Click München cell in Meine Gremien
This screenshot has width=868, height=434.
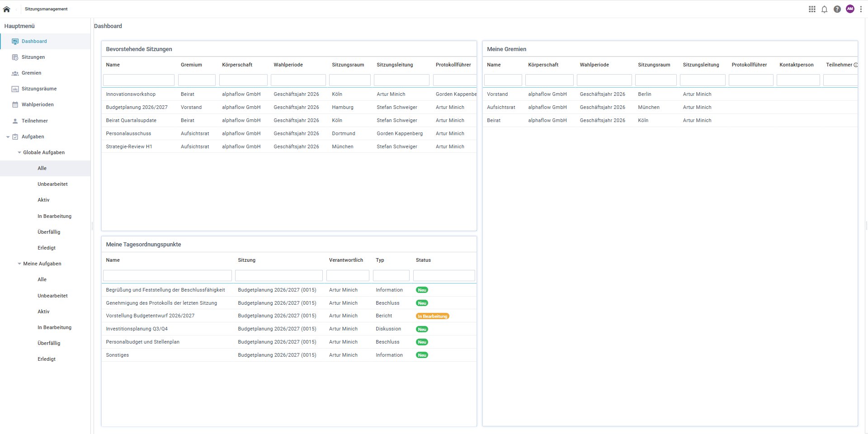point(649,108)
